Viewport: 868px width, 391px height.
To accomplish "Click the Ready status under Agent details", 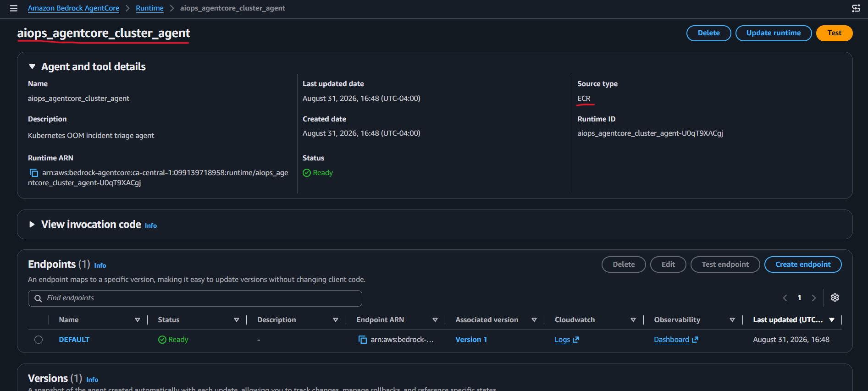I will (x=318, y=173).
